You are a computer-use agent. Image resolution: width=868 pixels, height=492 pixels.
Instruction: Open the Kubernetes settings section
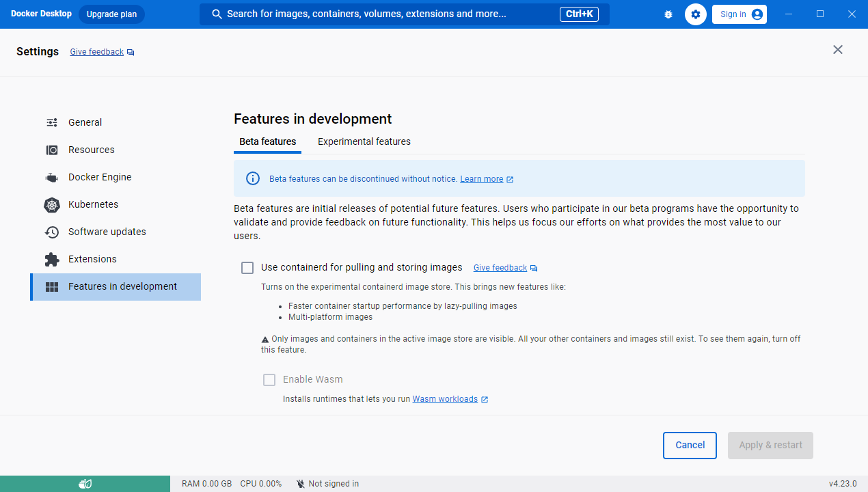click(94, 204)
